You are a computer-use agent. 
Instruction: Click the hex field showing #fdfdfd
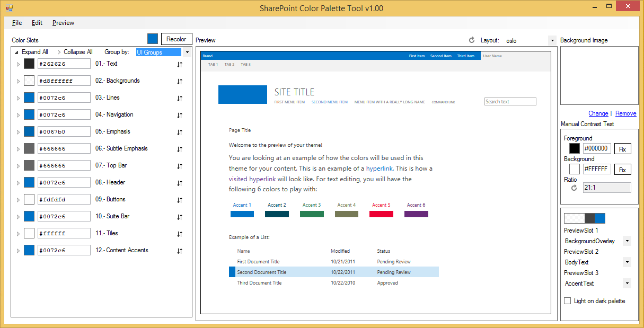point(64,199)
